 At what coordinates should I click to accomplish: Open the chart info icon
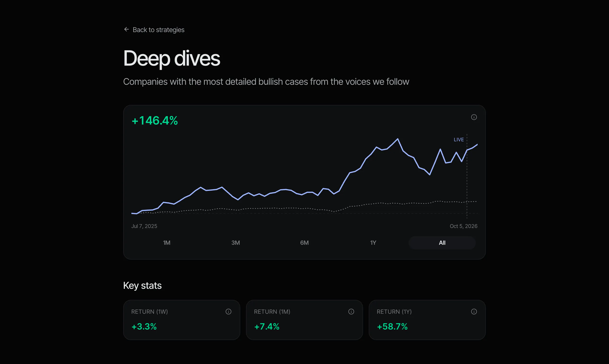click(474, 117)
